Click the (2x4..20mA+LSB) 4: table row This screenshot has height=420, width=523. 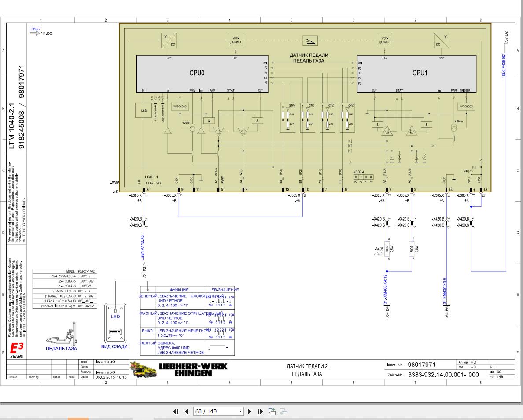point(65,276)
